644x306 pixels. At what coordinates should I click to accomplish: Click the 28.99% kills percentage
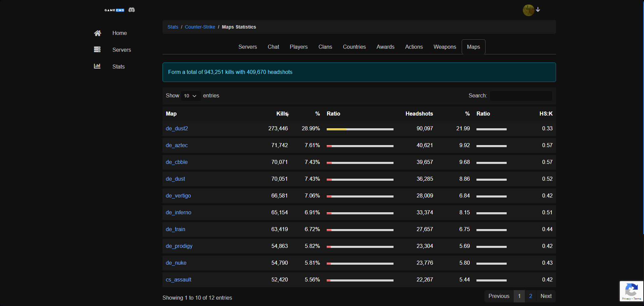click(x=311, y=128)
